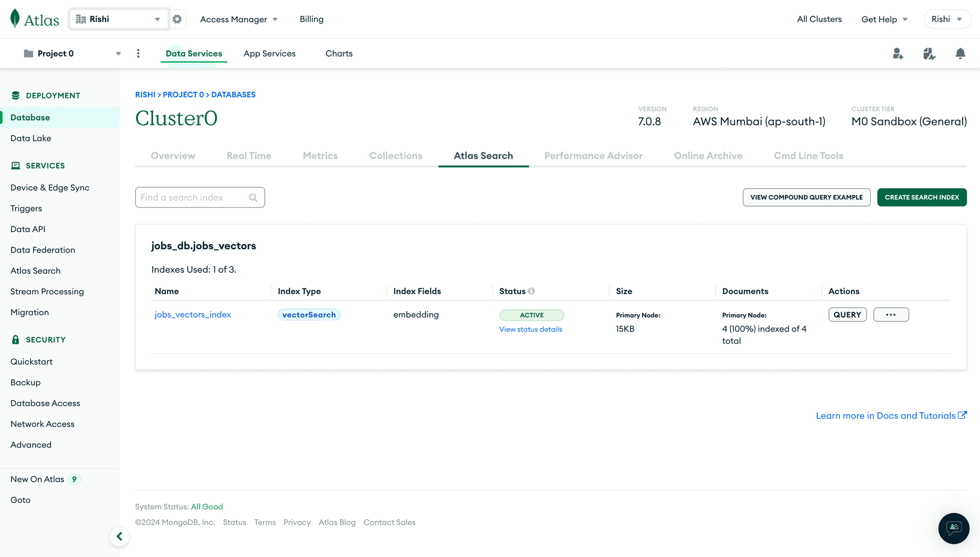Click the Status info icon
The width and height of the screenshot is (980, 557).
coord(531,291)
